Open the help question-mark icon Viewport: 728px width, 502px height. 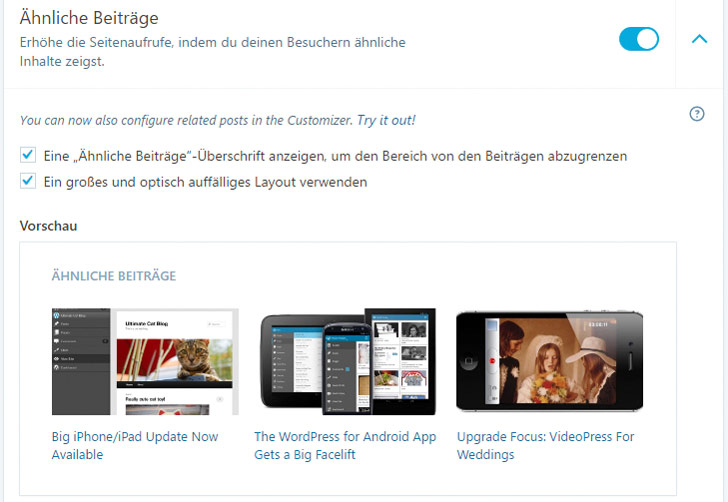696,114
